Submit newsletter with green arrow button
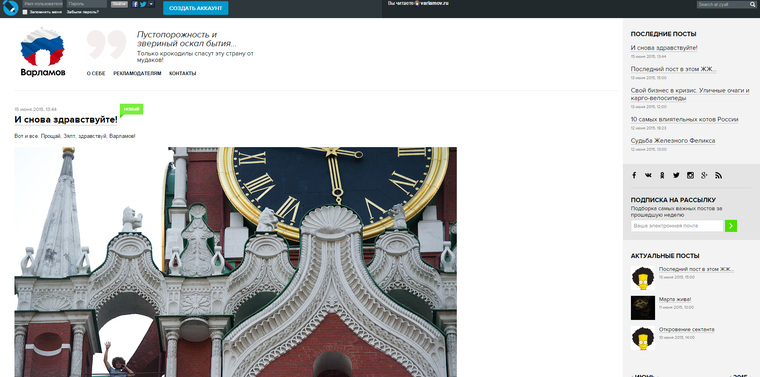Screen dimensions: 760x377 (731, 226)
